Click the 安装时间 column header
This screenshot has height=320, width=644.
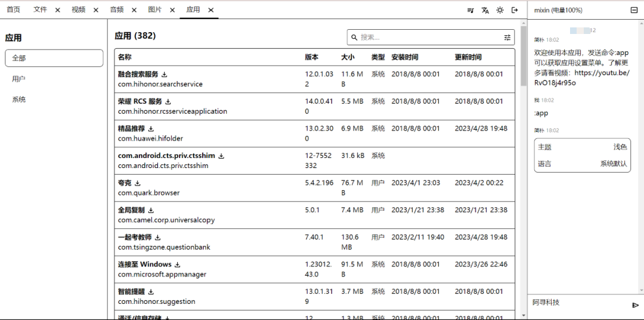click(404, 57)
